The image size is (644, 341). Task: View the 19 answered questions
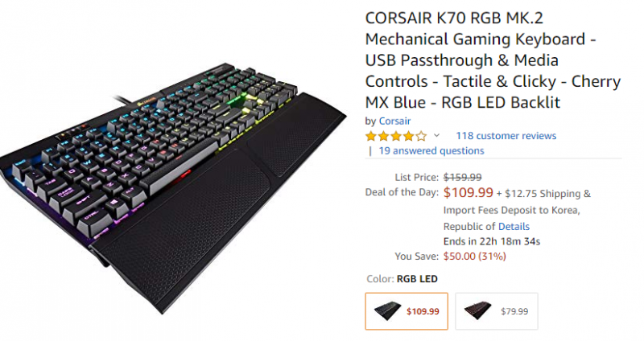(431, 150)
